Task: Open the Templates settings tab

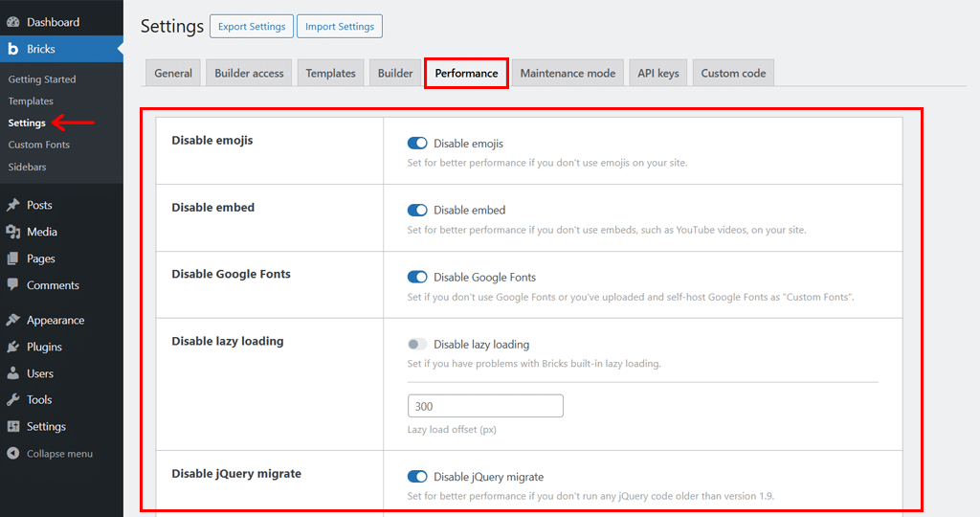Action: (x=330, y=73)
